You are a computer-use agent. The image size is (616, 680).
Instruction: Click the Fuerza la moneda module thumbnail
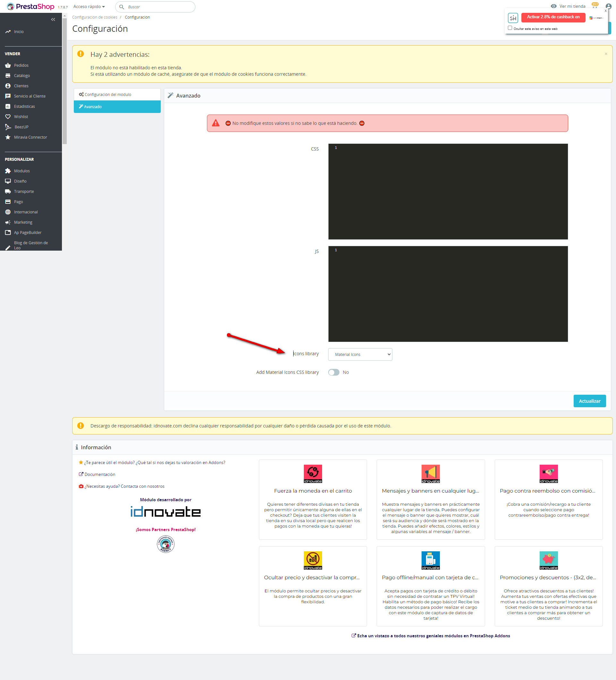[x=312, y=474]
